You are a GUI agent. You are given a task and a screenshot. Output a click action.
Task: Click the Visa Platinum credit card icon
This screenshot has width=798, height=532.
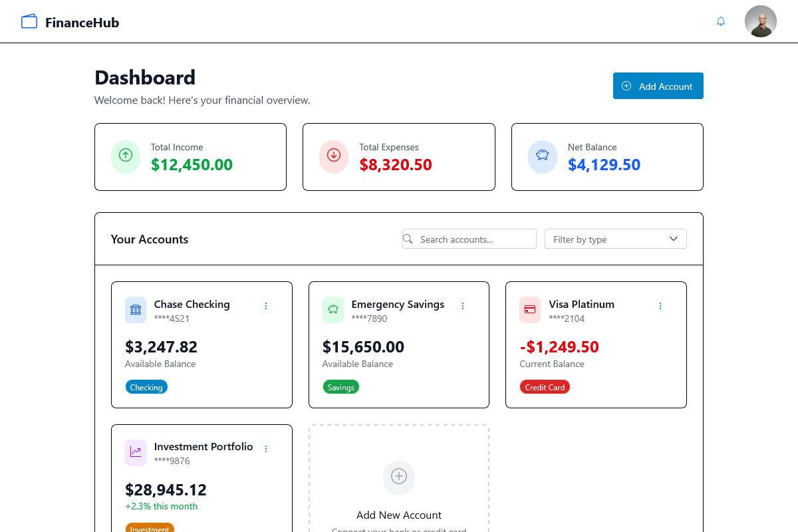(530, 310)
